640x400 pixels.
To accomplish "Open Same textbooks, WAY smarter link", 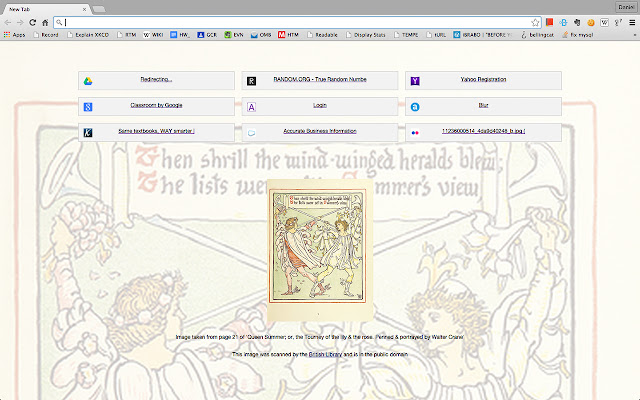I will (x=156, y=131).
